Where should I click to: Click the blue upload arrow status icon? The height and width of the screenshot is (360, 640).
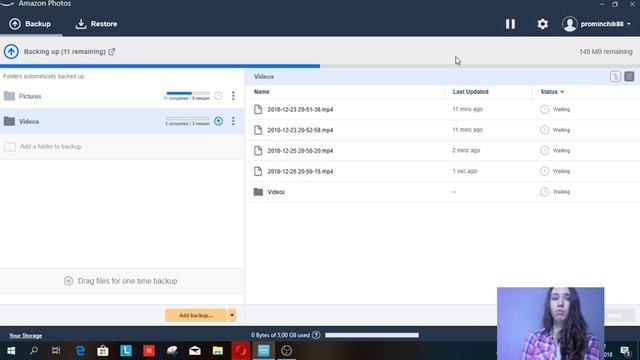[x=11, y=52]
